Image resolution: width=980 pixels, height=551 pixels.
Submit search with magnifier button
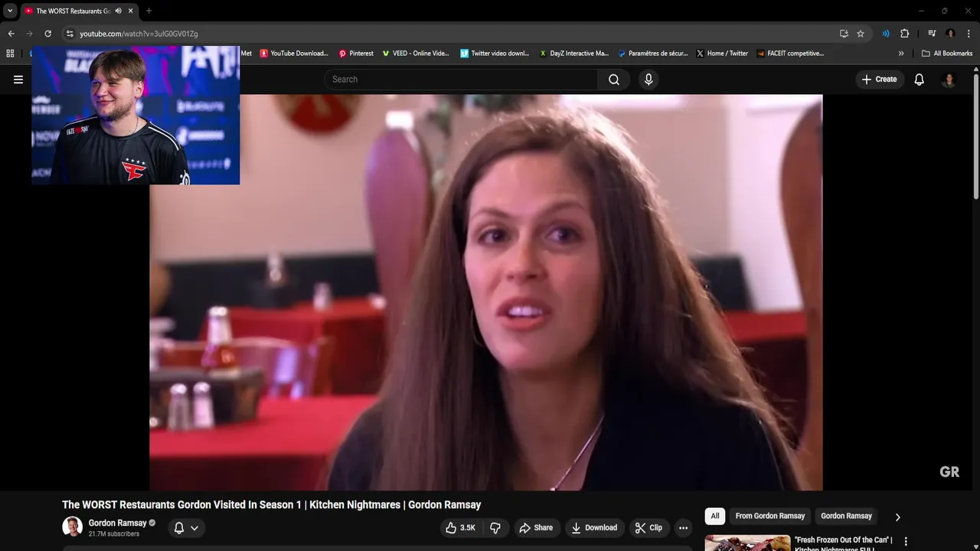pos(614,80)
